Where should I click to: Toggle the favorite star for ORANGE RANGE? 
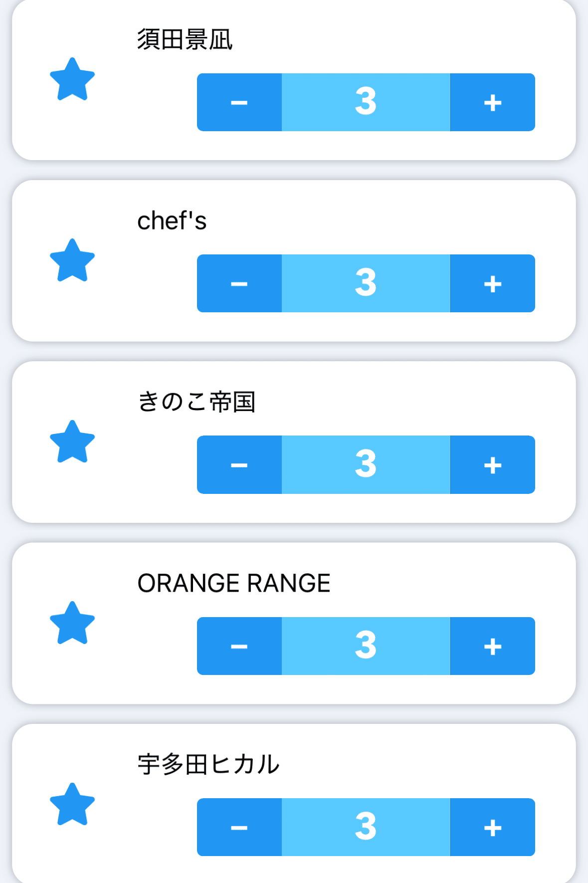point(72,624)
